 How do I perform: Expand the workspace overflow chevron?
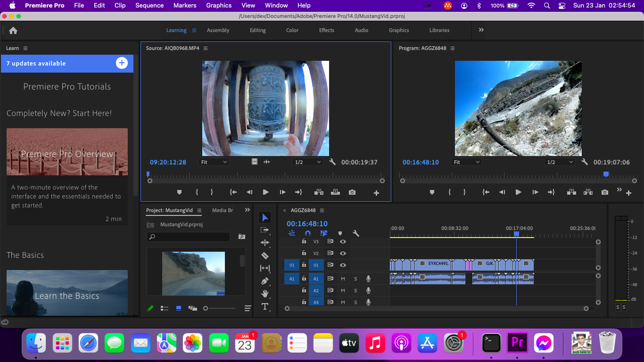pyautogui.click(x=481, y=30)
